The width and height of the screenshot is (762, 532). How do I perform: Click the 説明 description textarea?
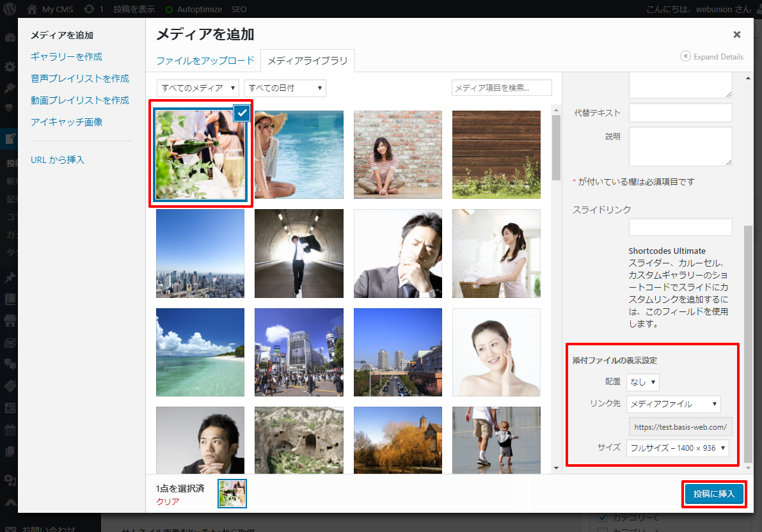click(x=680, y=146)
